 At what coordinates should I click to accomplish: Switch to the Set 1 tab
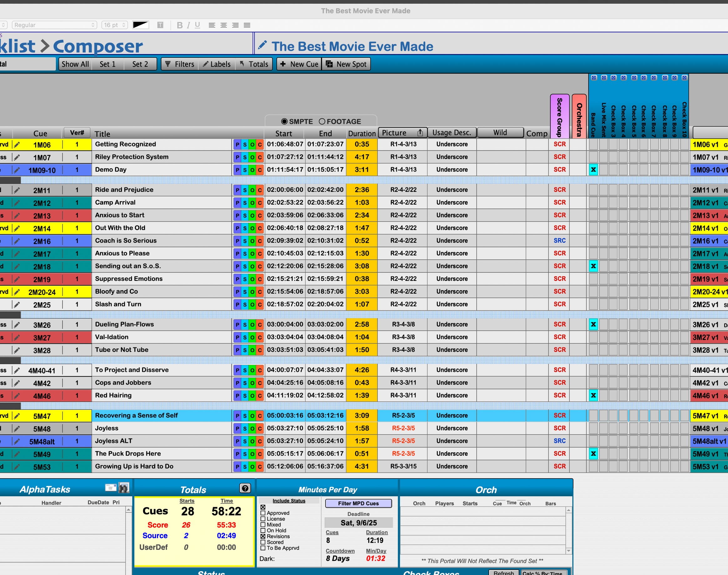[x=108, y=64]
